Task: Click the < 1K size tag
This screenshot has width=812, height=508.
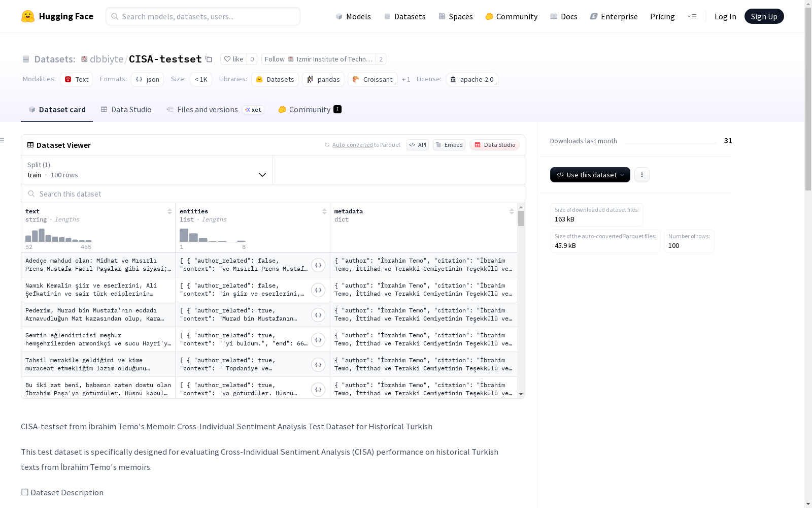Action: coord(201,79)
